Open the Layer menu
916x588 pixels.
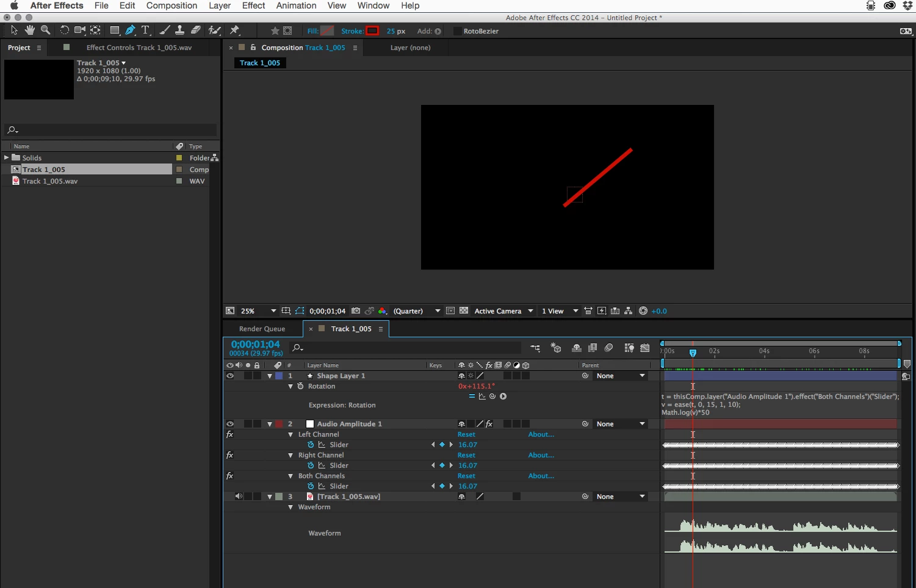click(x=220, y=5)
